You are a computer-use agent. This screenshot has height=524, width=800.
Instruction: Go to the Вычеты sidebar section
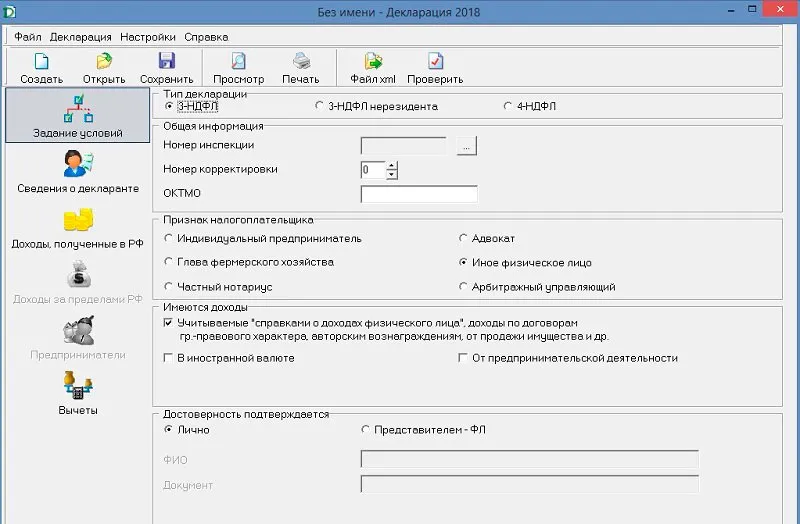pos(78,393)
